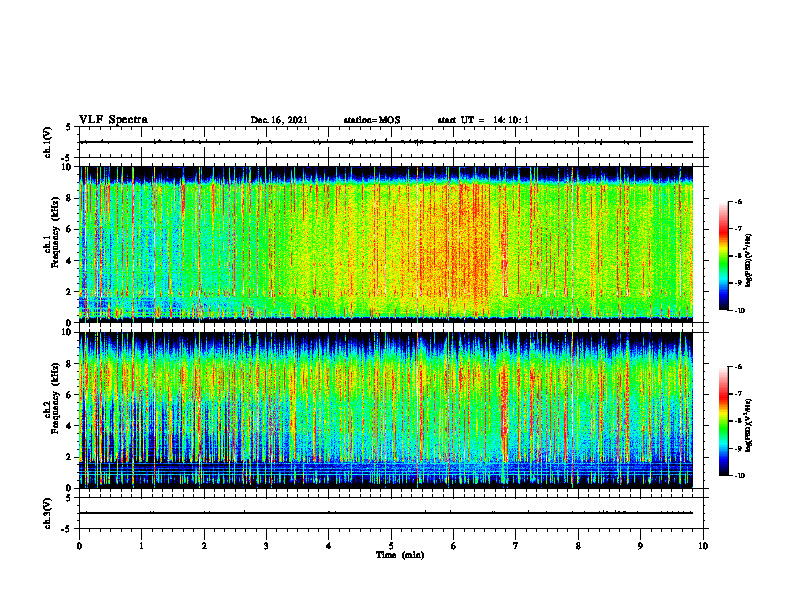
Task: Click the "Time (min)" x-axis label
Action: [x=400, y=555]
